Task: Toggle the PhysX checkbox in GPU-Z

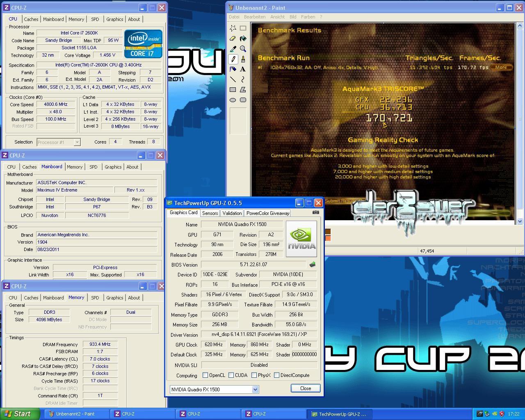Action: [x=254, y=375]
